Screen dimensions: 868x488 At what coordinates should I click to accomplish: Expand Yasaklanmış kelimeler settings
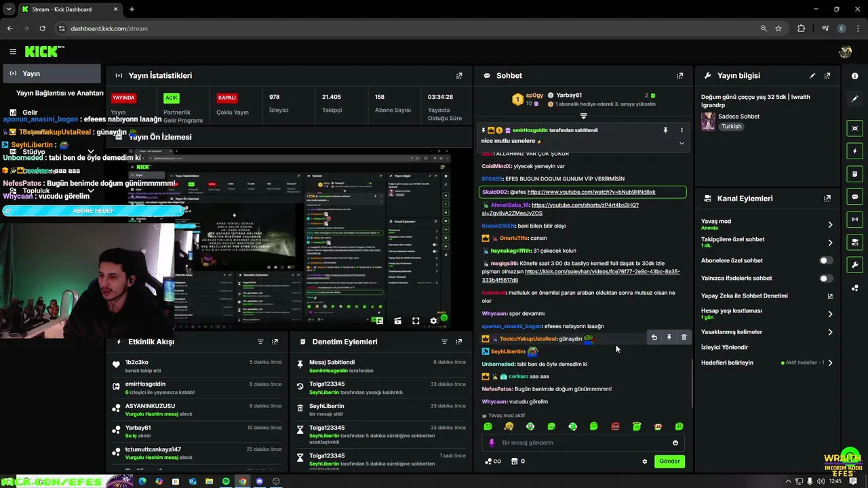[x=830, y=332]
